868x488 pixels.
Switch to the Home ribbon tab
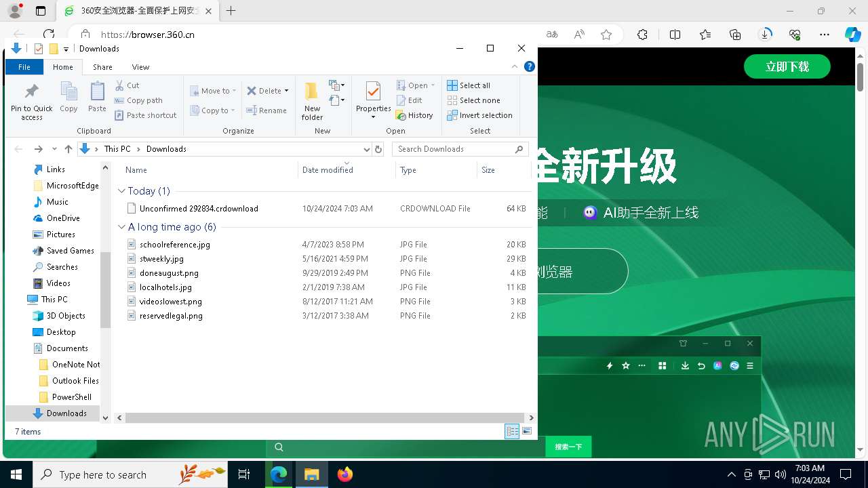pyautogui.click(x=63, y=67)
